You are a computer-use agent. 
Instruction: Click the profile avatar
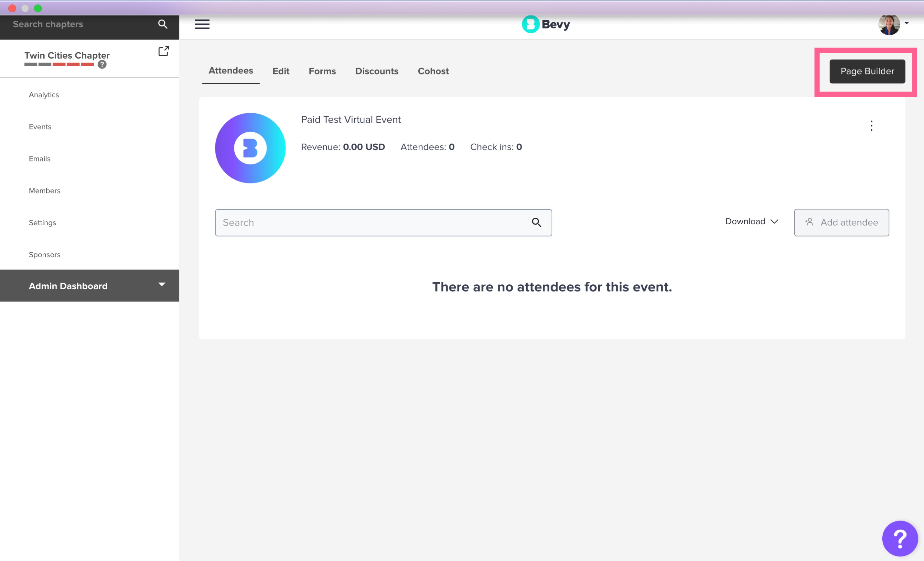pyautogui.click(x=889, y=24)
